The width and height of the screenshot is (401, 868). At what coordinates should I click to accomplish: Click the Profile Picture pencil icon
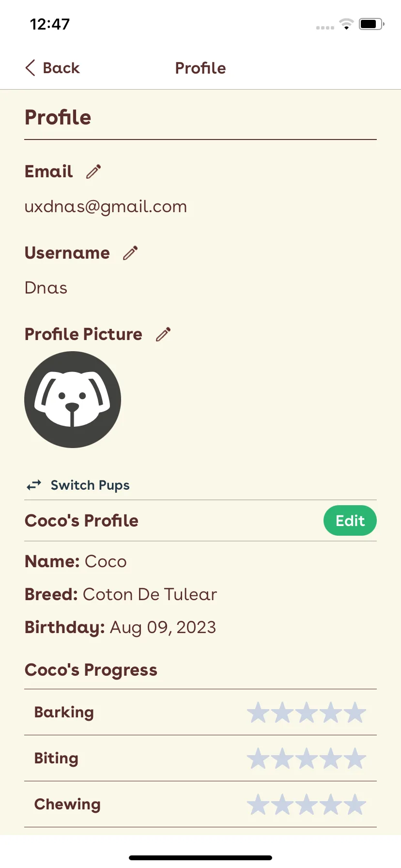click(x=163, y=334)
